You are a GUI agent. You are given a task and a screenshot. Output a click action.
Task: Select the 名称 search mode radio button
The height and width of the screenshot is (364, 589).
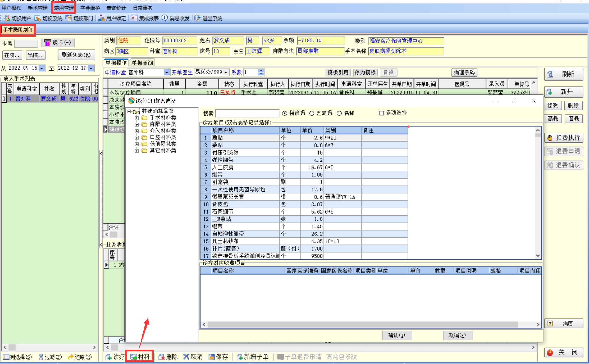coord(339,113)
